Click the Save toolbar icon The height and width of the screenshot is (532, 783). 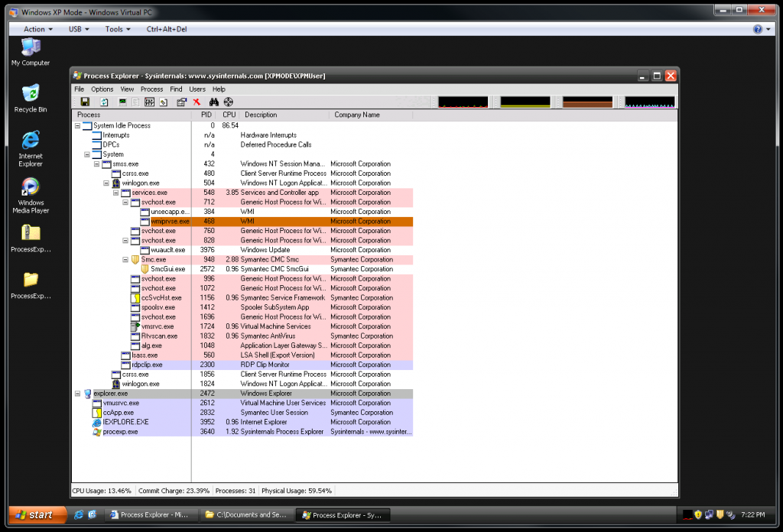click(x=85, y=102)
